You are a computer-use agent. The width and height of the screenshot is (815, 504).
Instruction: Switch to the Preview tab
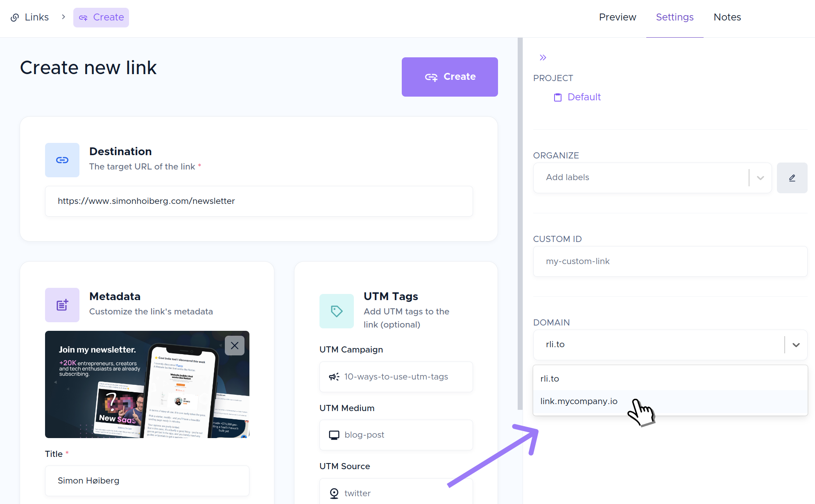click(617, 17)
